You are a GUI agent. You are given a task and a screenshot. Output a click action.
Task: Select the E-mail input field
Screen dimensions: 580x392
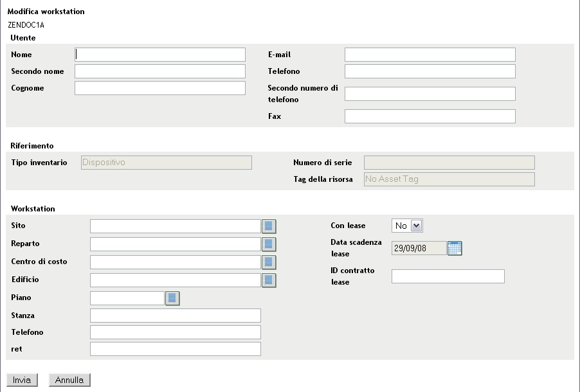click(x=430, y=54)
